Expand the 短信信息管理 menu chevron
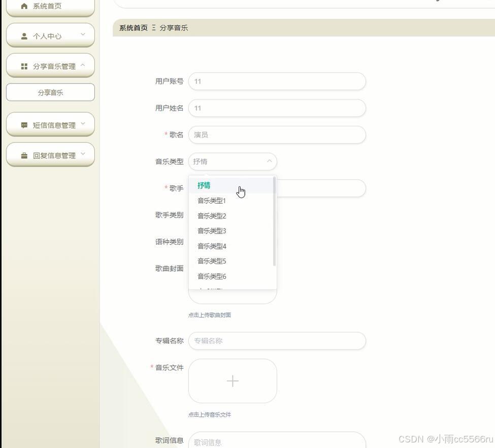 pos(83,123)
